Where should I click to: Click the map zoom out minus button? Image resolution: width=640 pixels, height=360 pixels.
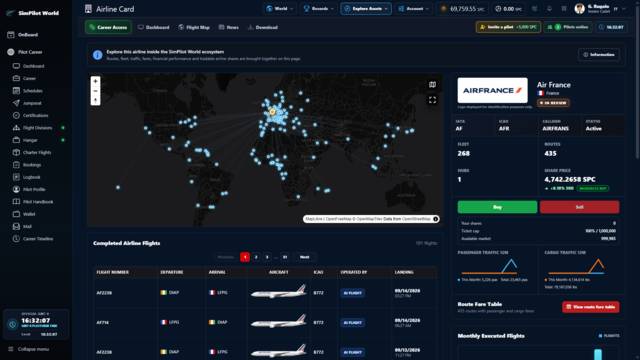[x=96, y=91]
